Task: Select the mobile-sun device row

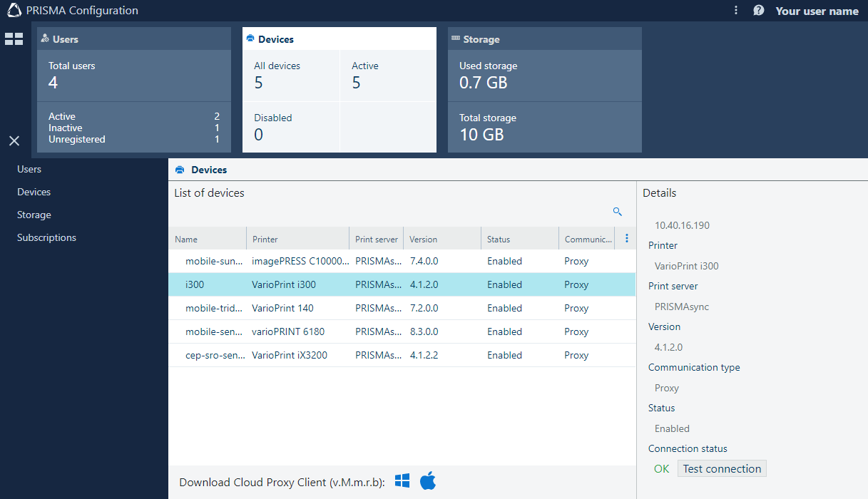Action: pos(402,261)
